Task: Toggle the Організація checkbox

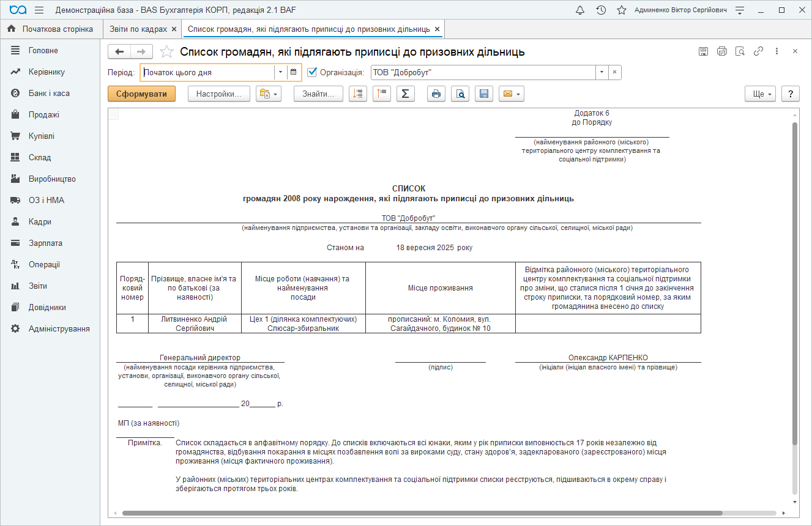Action: [312, 72]
